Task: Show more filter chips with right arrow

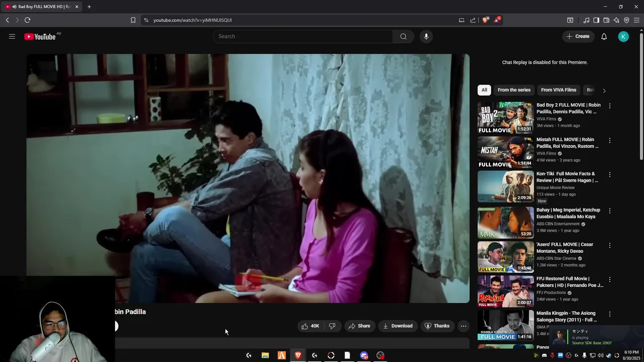Action: pyautogui.click(x=604, y=90)
